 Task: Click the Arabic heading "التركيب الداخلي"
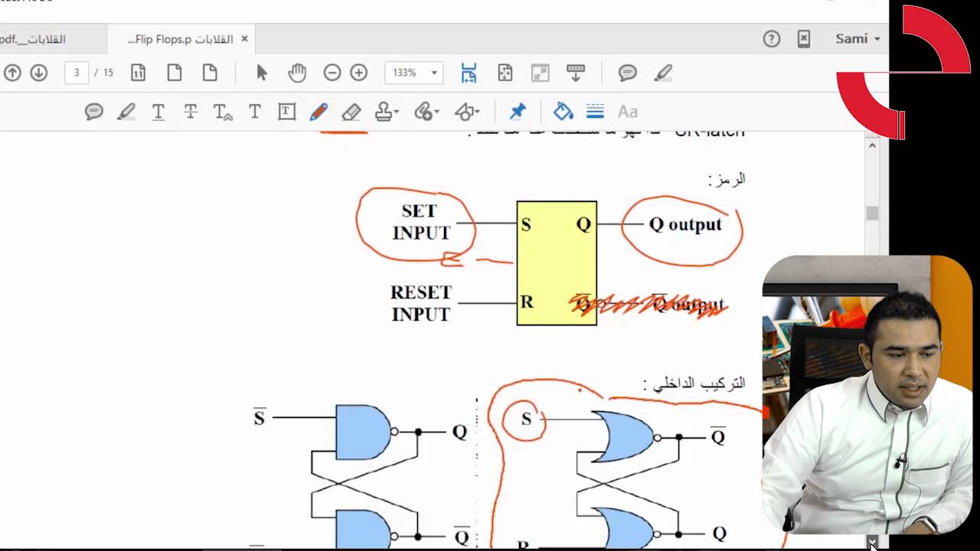694,383
